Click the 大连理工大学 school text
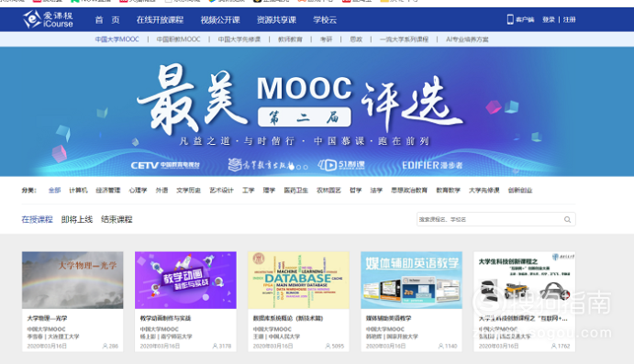 click(x=63, y=336)
